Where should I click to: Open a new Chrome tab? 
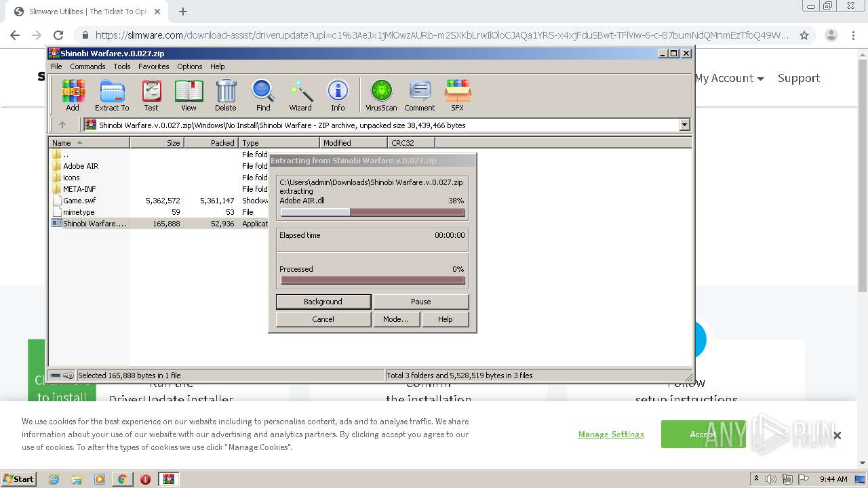[183, 12]
